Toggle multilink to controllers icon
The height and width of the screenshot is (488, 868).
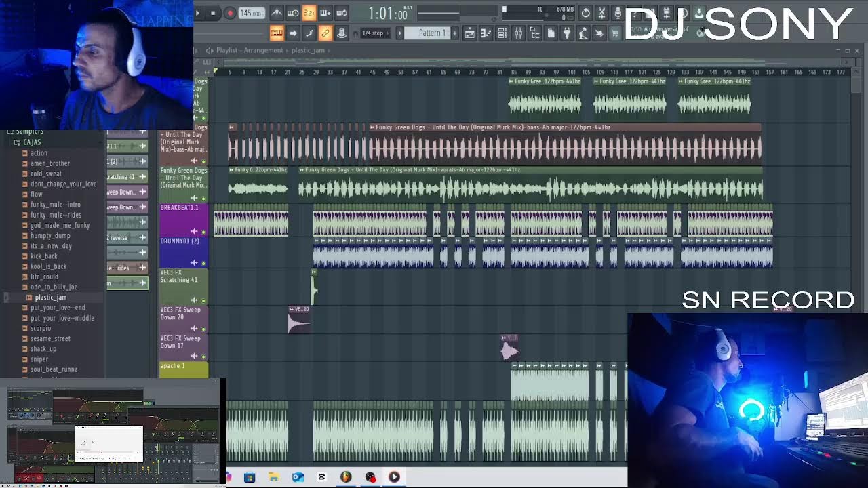coord(325,33)
